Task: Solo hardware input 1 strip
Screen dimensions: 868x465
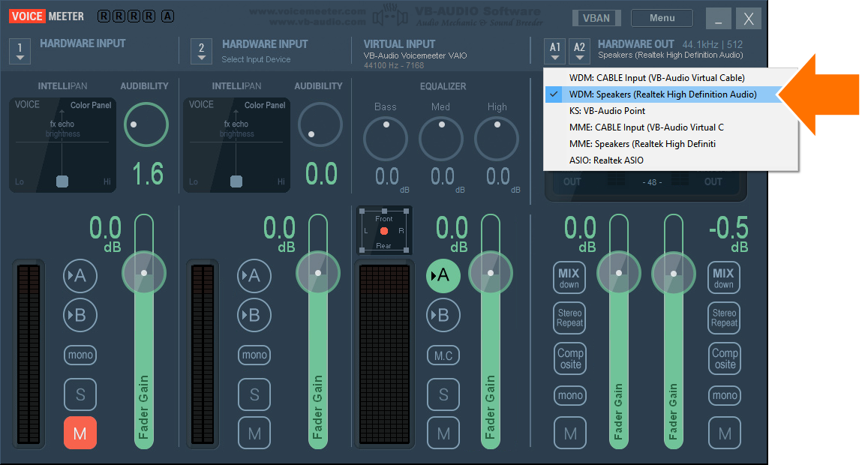Action: pos(80,394)
